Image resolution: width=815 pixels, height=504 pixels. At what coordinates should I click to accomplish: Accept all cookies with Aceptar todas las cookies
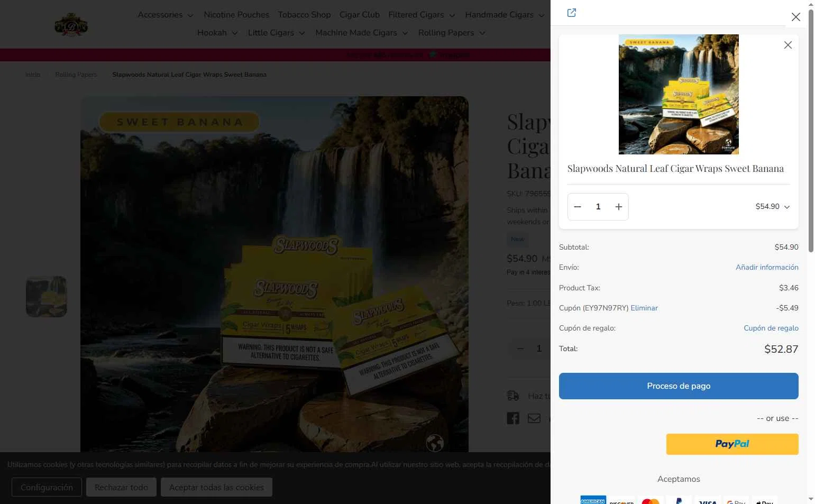click(216, 487)
